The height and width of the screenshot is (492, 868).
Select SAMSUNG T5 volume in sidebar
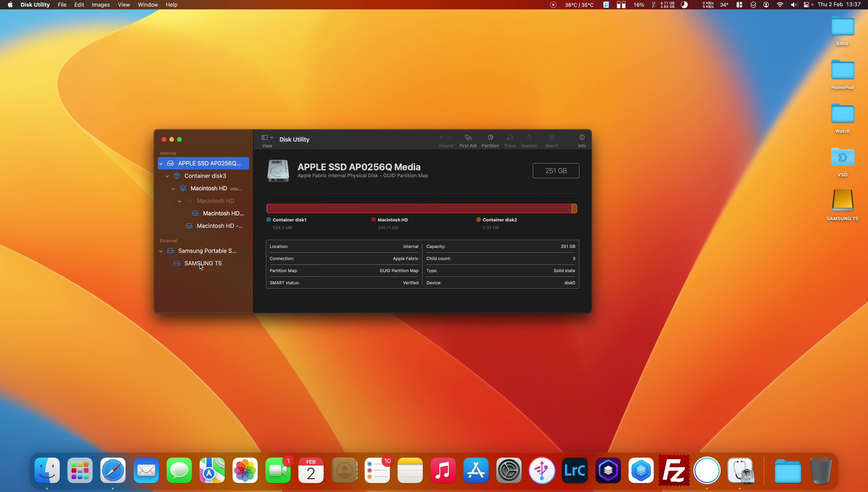[204, 263]
